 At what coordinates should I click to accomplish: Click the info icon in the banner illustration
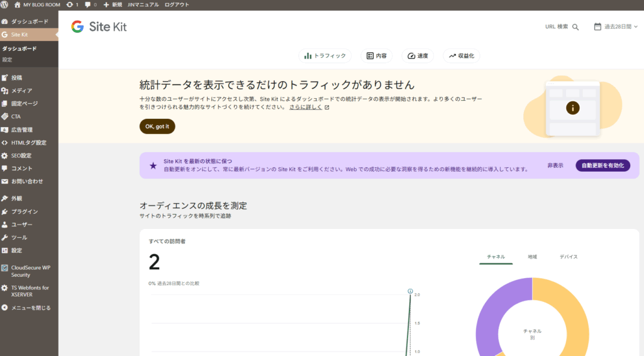[572, 108]
